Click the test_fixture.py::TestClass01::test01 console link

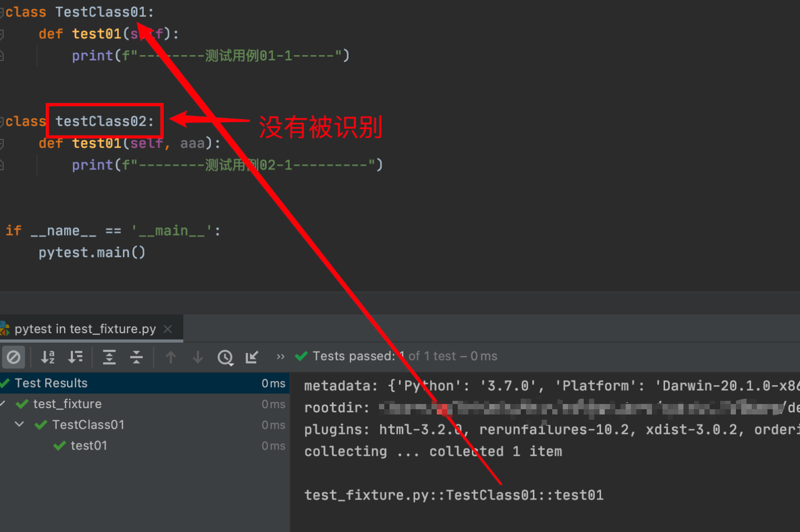[453, 494]
